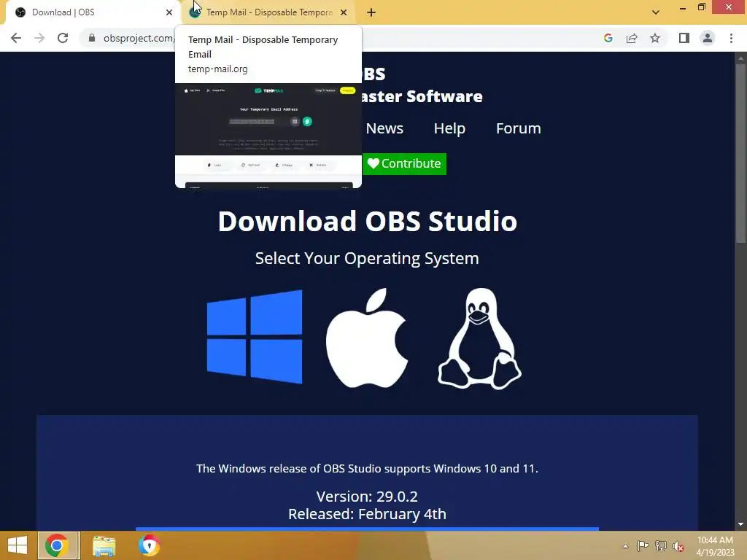This screenshot has height=560, width=747.
Task: Open the Action Center flag icon
Action: (643, 546)
